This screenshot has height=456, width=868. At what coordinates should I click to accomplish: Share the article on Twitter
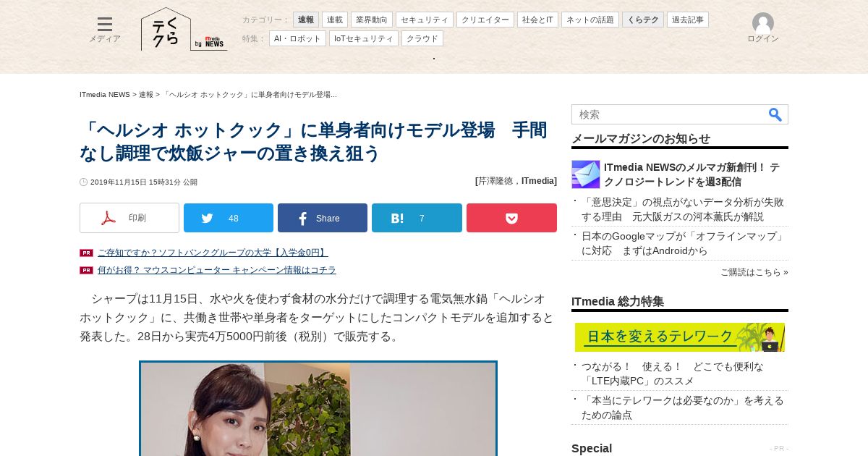(x=229, y=218)
